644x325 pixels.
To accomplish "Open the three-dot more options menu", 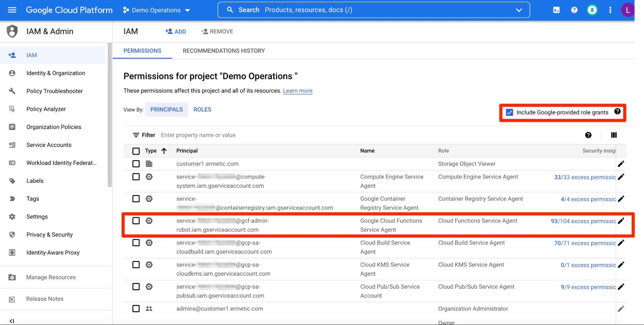I will coord(610,10).
